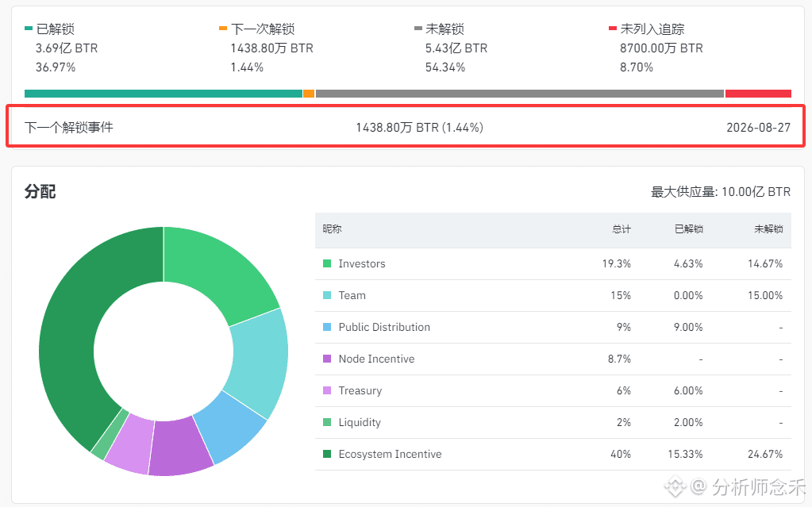The width and height of the screenshot is (812, 507).
Task: Click the 总计 column header
Action: tap(622, 229)
